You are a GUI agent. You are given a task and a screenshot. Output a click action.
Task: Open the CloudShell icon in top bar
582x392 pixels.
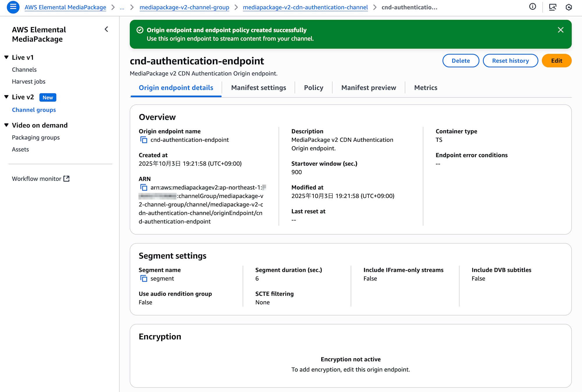pos(552,7)
